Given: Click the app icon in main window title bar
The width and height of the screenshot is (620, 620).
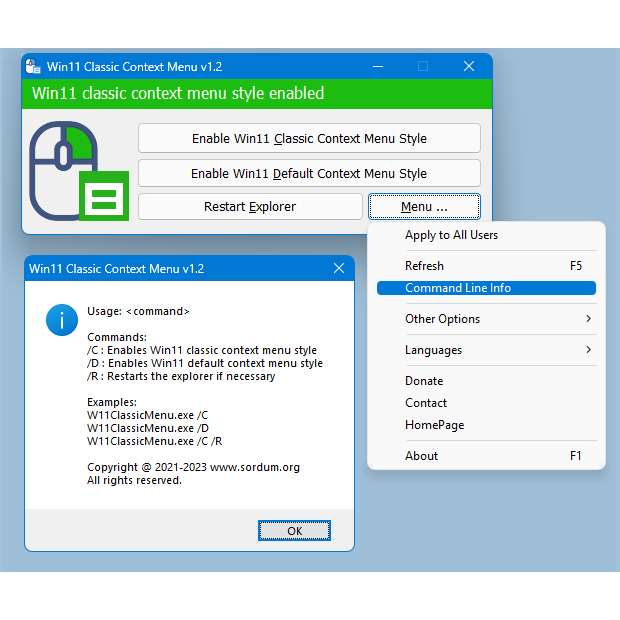Looking at the screenshot, I should coord(33,66).
